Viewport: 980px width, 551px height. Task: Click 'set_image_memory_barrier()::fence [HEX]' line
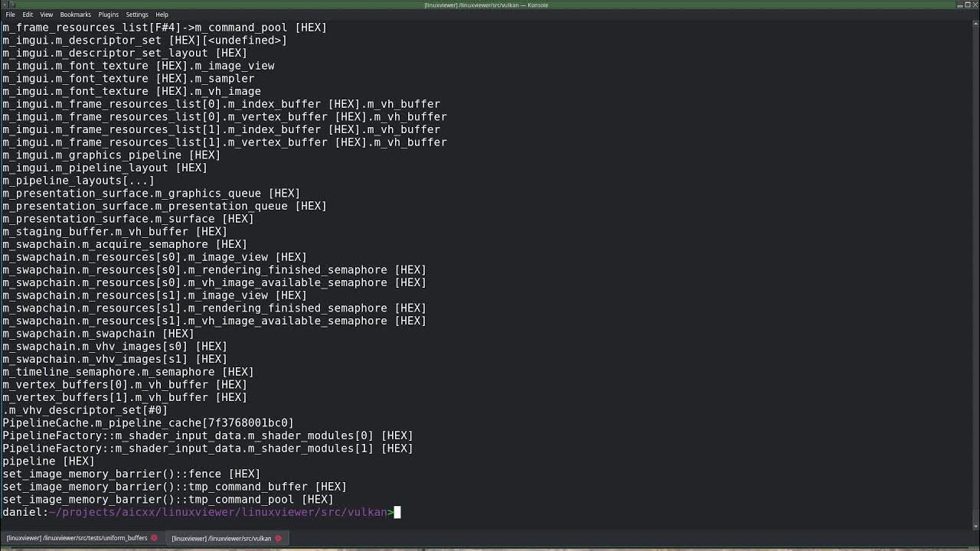click(x=131, y=474)
